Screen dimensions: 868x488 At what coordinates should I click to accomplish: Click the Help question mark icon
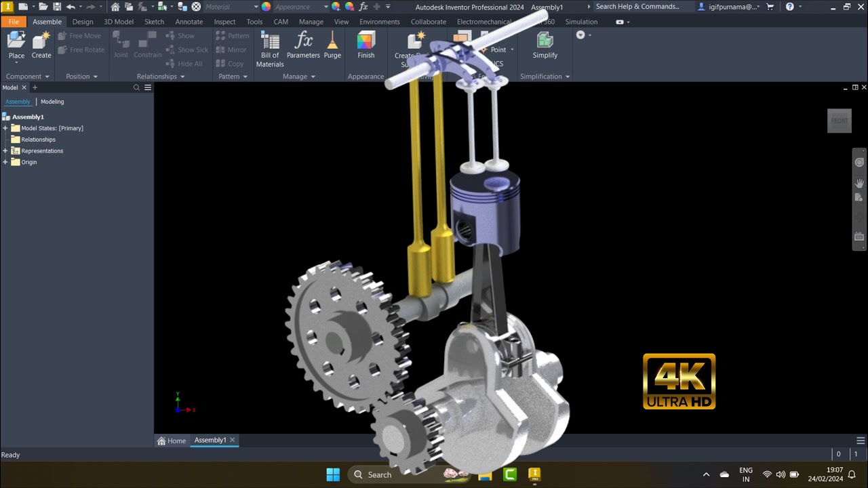click(x=790, y=7)
